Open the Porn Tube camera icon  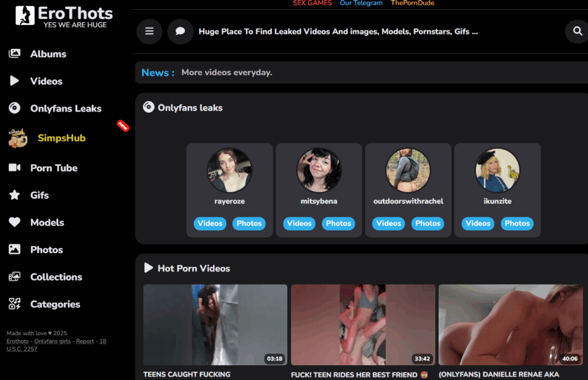coord(14,167)
